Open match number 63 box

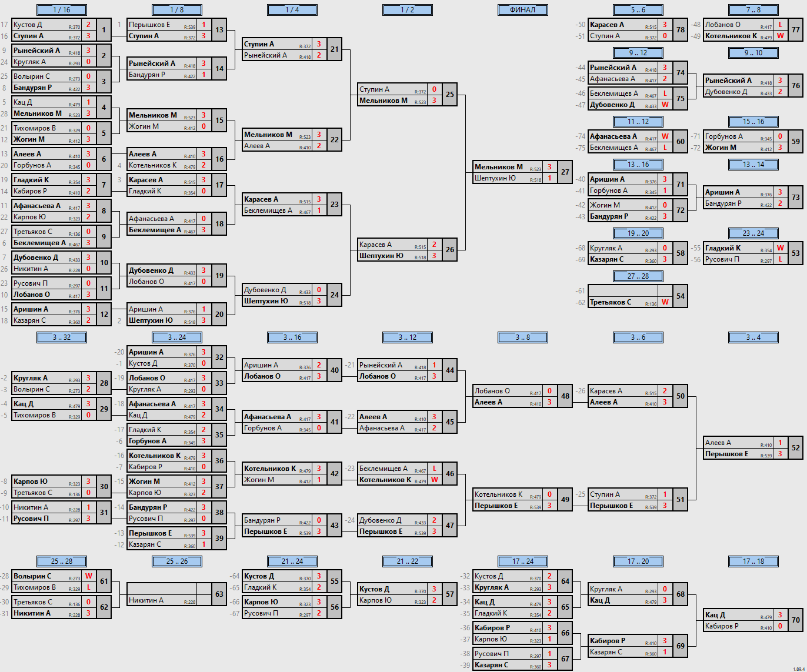(219, 594)
